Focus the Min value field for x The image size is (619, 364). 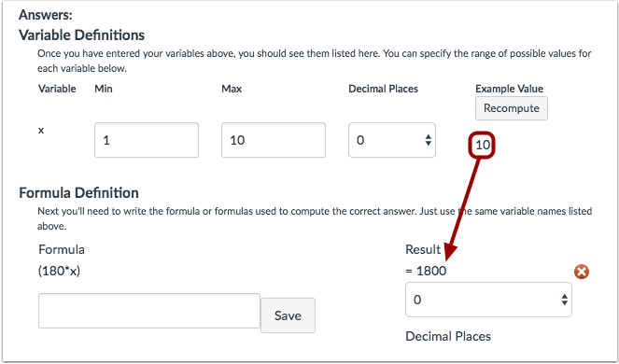click(x=147, y=140)
